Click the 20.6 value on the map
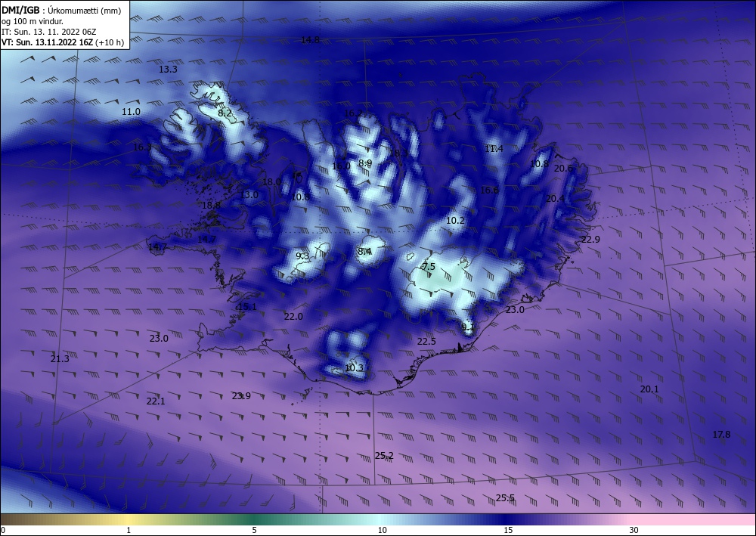 tap(563, 169)
